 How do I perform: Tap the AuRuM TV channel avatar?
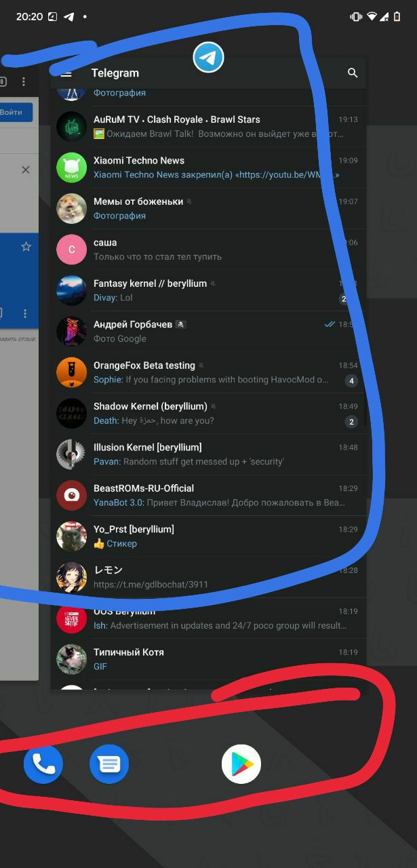pos(71,127)
